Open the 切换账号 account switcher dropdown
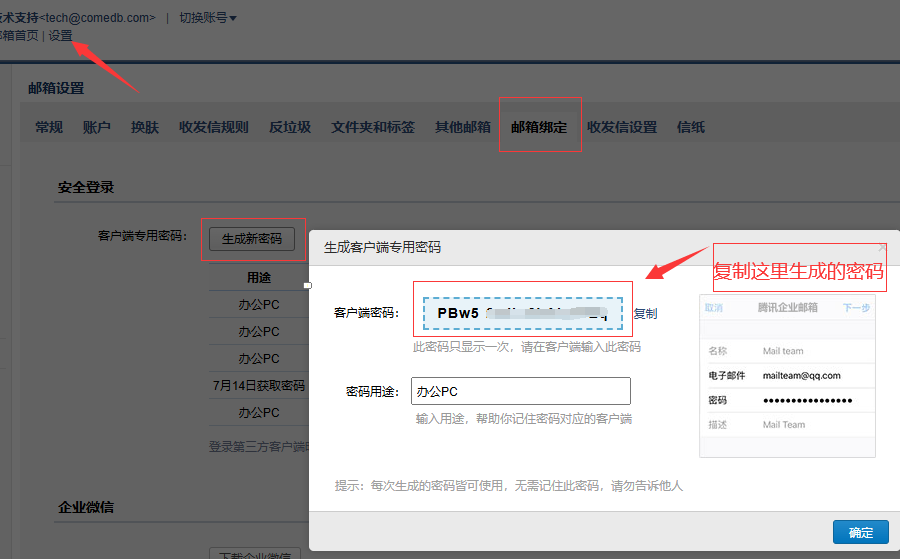900x559 pixels. [x=207, y=18]
